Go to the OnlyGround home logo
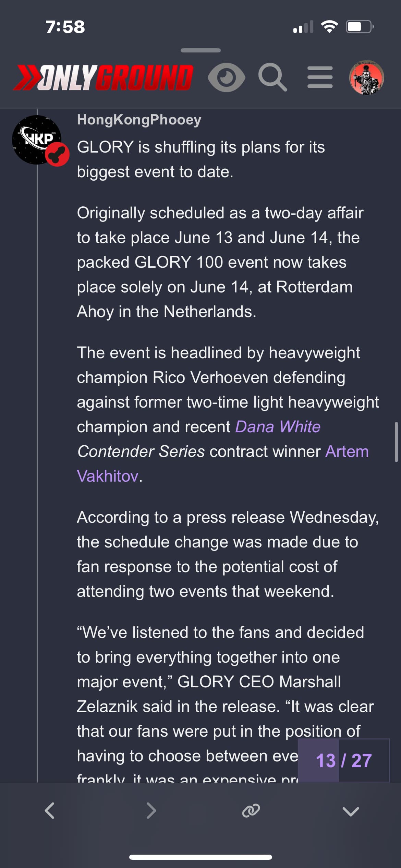Screen dimensions: 401x868 (103, 77)
